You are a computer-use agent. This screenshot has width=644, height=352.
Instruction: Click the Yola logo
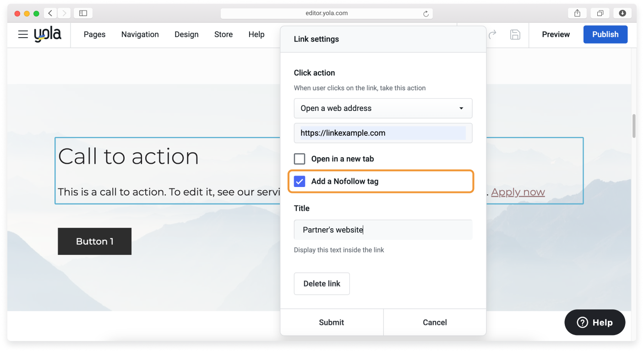[48, 34]
